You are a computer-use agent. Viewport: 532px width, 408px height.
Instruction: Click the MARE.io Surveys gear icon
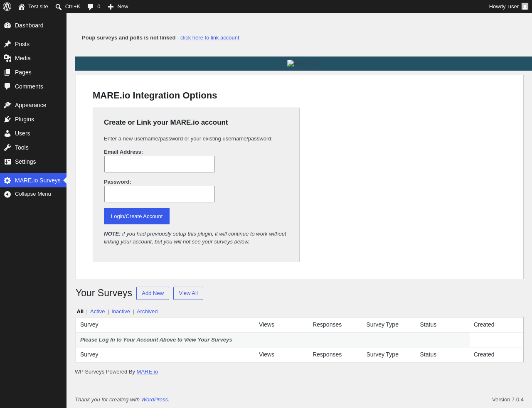click(7, 180)
